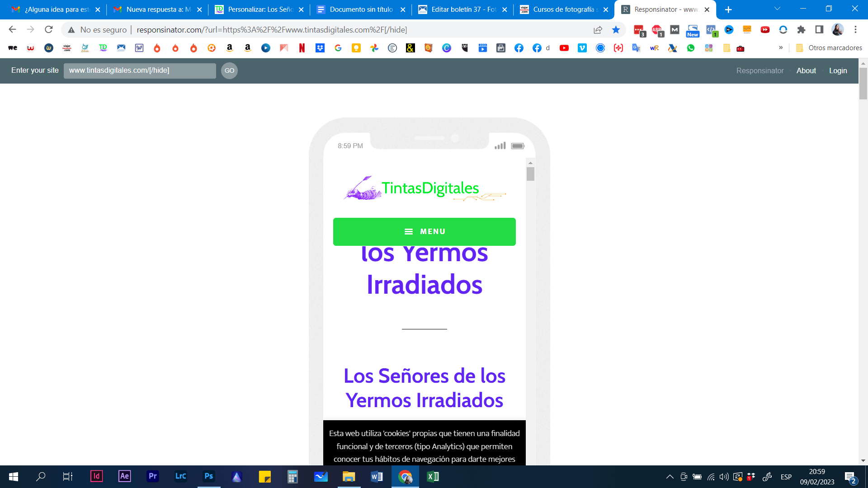Open the Netflix bookmark icon
The height and width of the screenshot is (488, 868).
click(302, 48)
